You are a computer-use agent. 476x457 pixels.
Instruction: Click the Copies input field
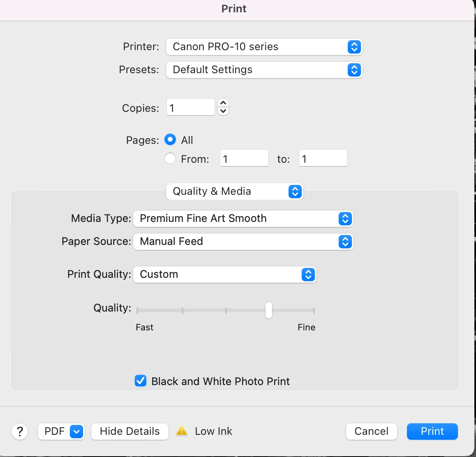pos(190,108)
